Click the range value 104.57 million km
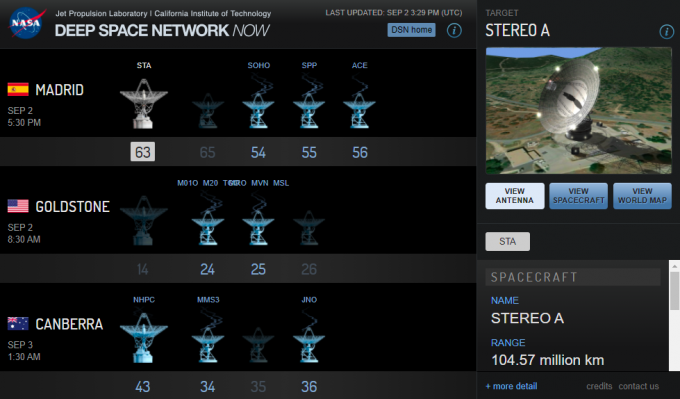This screenshot has height=399, width=680. click(547, 360)
